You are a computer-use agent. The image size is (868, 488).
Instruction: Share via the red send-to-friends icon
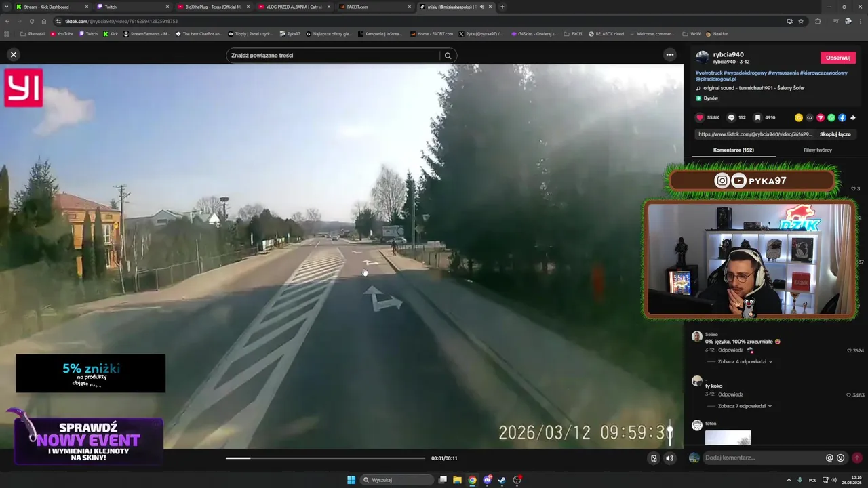click(x=821, y=117)
